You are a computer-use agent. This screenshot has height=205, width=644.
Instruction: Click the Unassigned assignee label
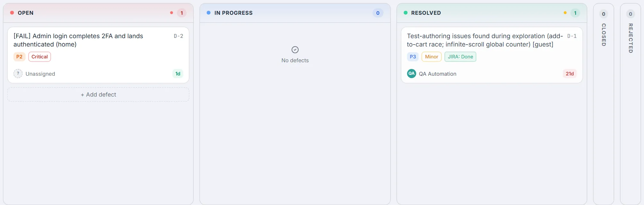(x=40, y=74)
